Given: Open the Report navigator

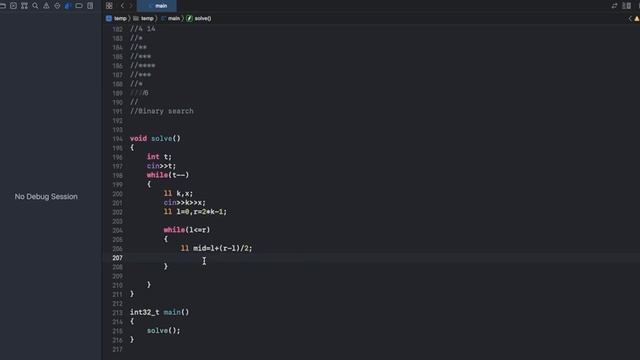Looking at the screenshot, I should pyautogui.click(x=90, y=6).
